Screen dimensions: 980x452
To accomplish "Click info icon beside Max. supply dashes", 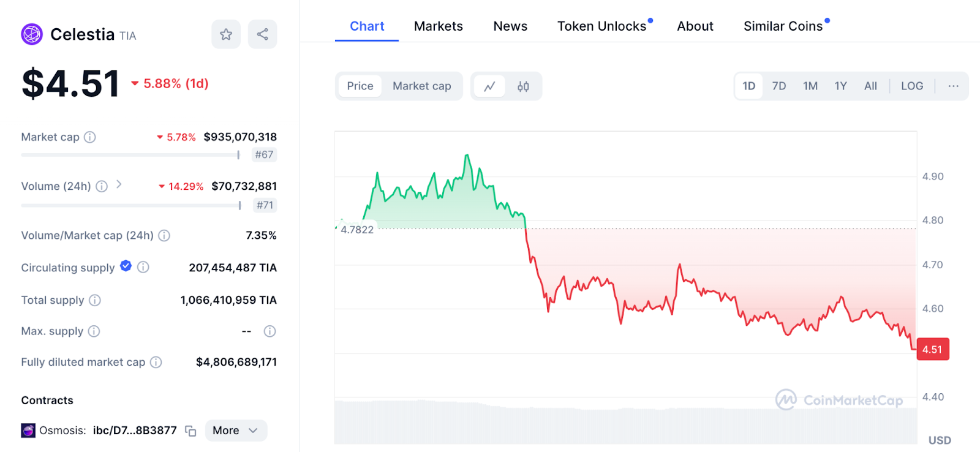I will click(x=269, y=331).
